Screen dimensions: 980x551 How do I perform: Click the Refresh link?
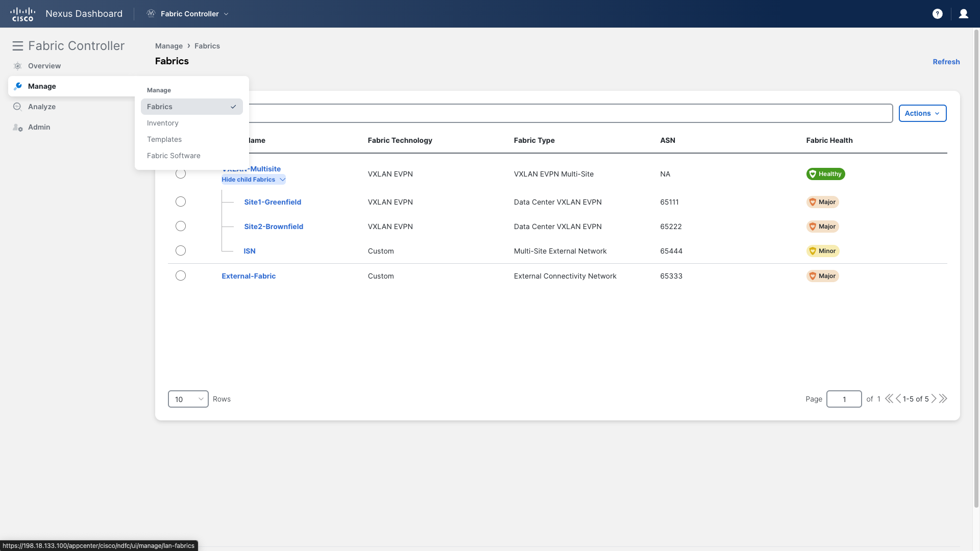(946, 62)
